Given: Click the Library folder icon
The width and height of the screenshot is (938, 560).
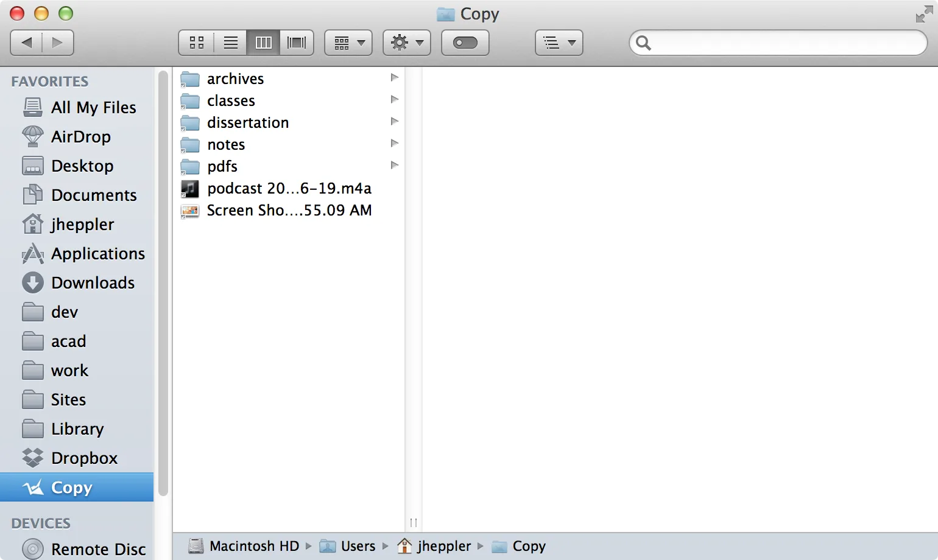Looking at the screenshot, I should 33,429.
